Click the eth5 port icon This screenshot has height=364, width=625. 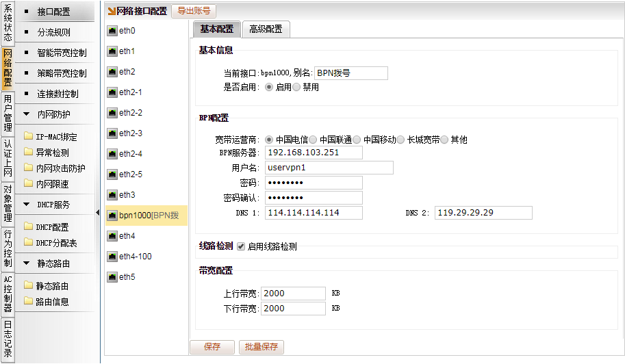[x=112, y=277]
